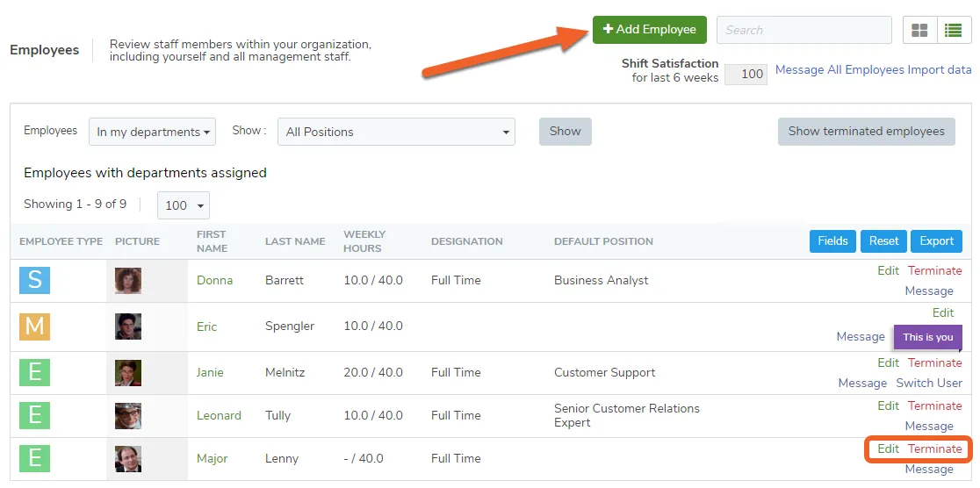The image size is (980, 488).
Task: Click Show terminated employees button
Action: pyautogui.click(x=866, y=132)
